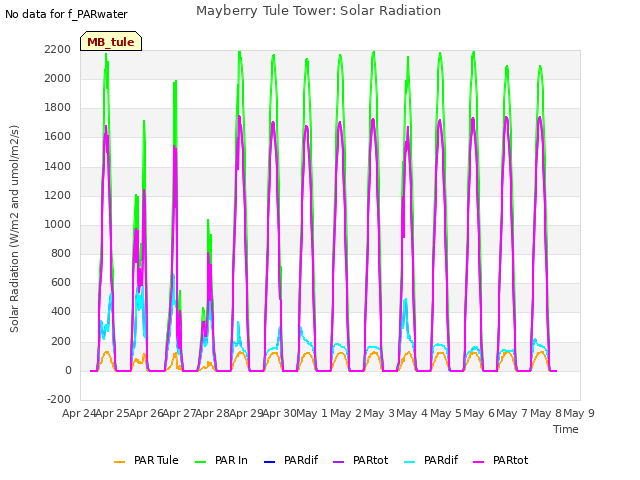Image resolution: width=640 pixels, height=480 pixels.
Task: Click the 1000 y-axis tick label
Action: coord(58,224)
